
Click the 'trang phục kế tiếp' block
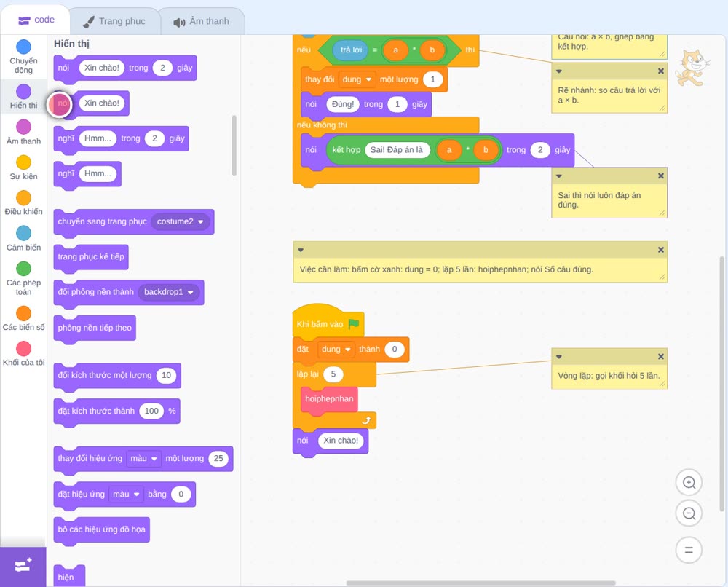tap(91, 257)
